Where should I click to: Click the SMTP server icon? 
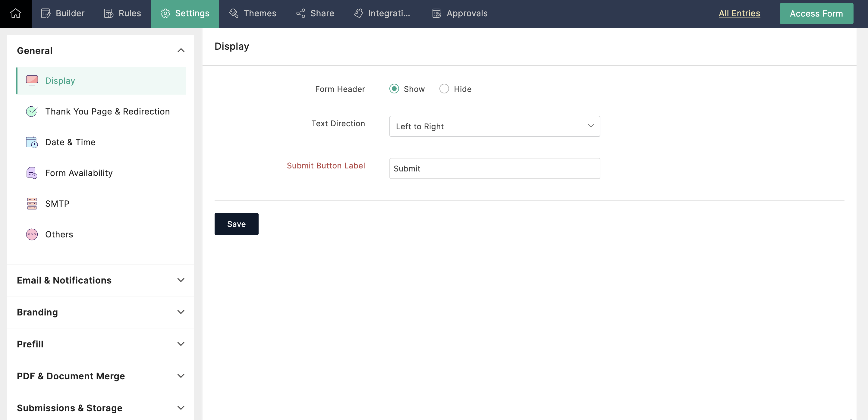pos(32,204)
